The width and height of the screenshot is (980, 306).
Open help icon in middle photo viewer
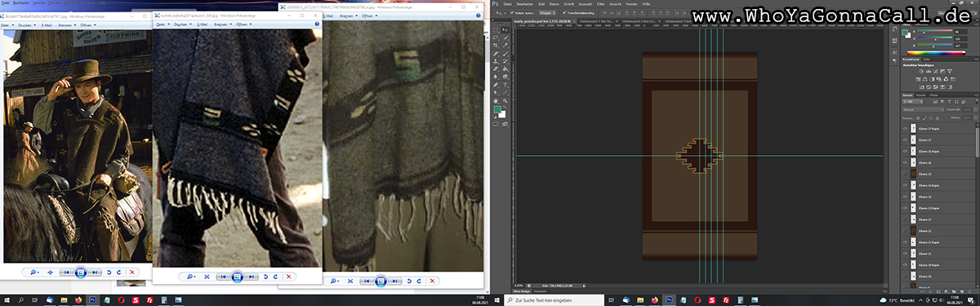[x=317, y=24]
